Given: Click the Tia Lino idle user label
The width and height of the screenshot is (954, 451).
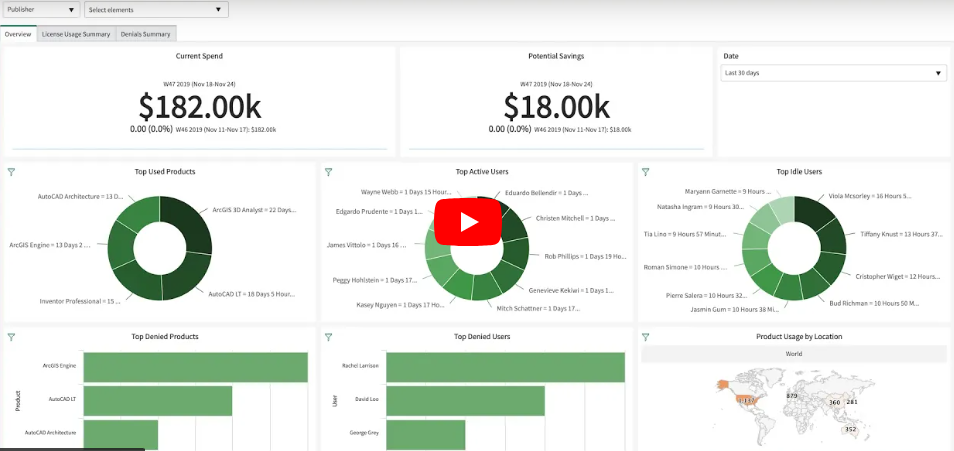Looking at the screenshot, I should click(686, 234).
